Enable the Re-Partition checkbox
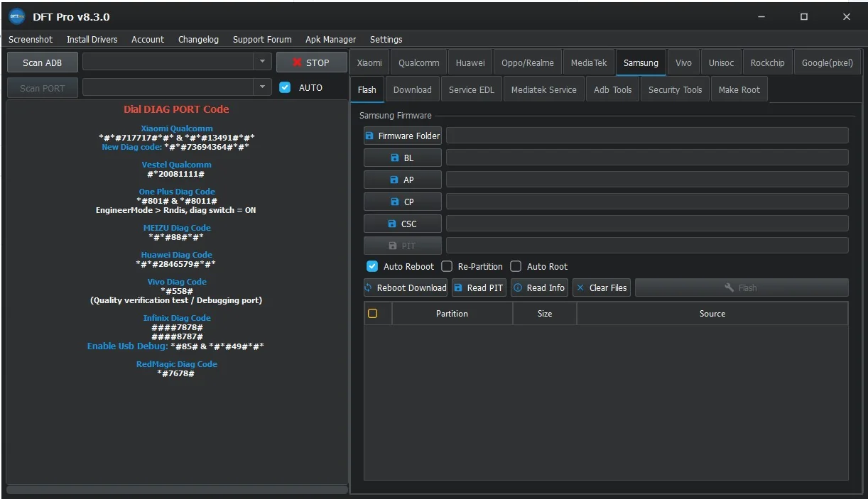The image size is (868, 499). click(x=447, y=266)
